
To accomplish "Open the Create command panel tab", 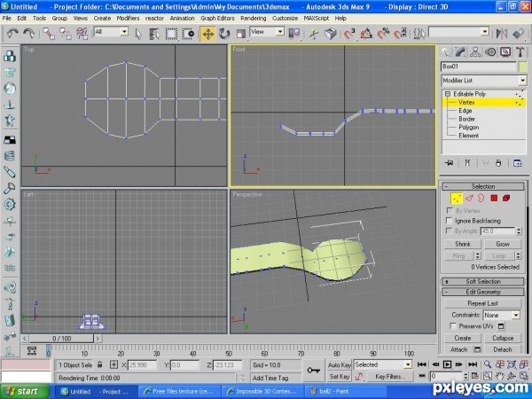I will click(445, 52).
